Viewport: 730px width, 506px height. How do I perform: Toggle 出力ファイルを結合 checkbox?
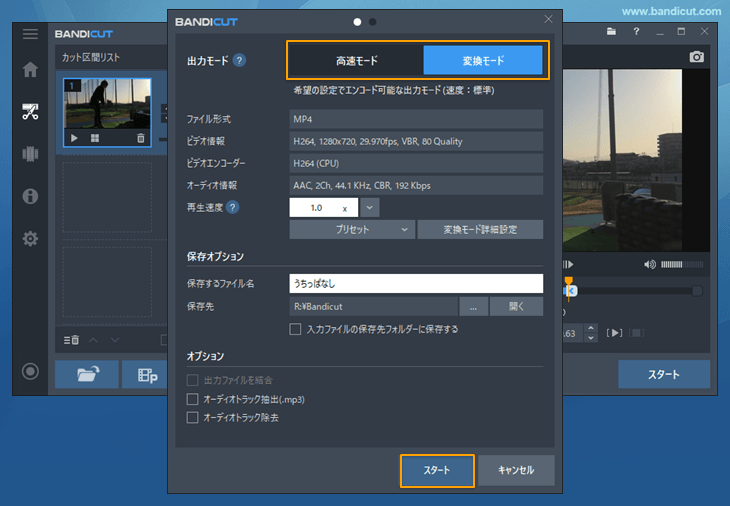(192, 380)
